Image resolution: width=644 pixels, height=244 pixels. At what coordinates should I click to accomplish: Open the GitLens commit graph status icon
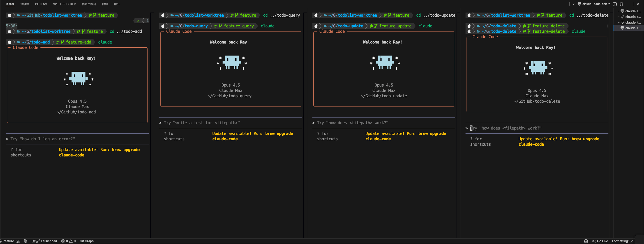(x=26, y=241)
